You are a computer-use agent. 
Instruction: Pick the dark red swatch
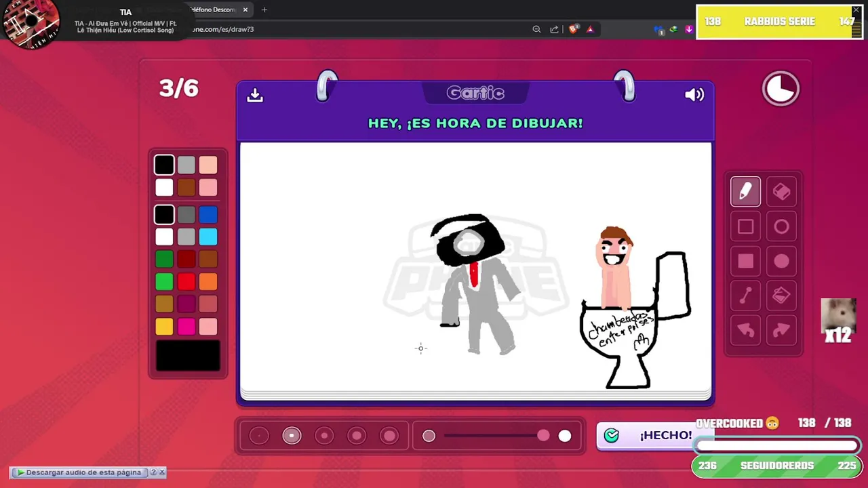(186, 259)
